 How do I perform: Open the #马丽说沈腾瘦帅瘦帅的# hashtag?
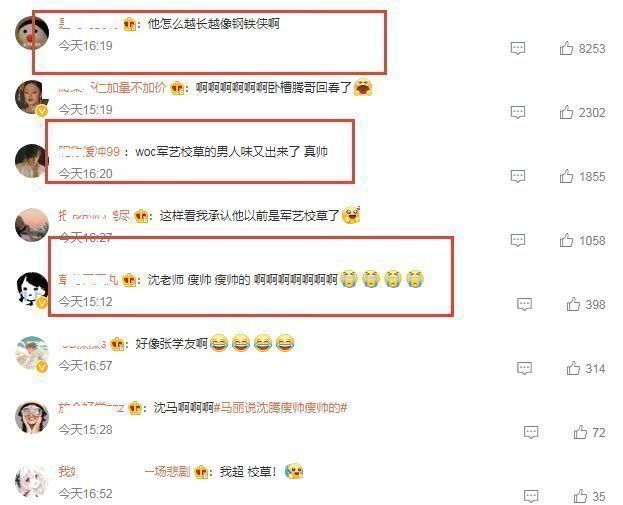tap(281, 408)
